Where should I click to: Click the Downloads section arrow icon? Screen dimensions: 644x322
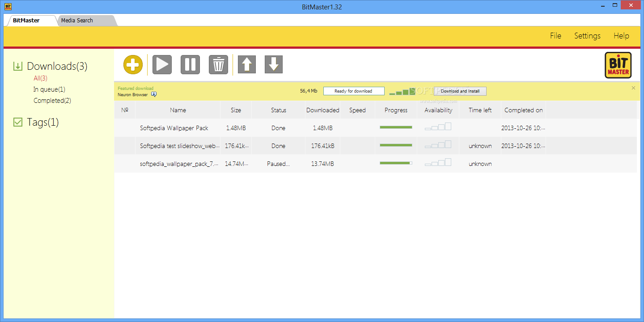(x=18, y=66)
